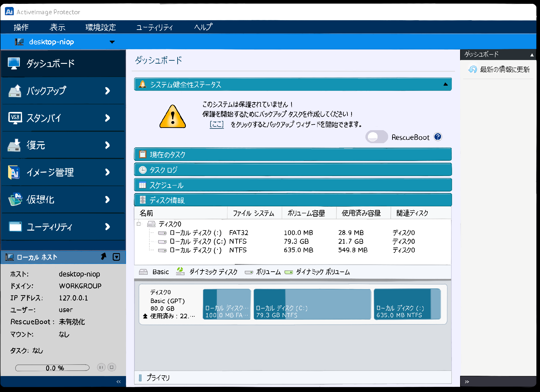Viewport: 540px width, 392px height.
Task: Expand the スタンバイ submenu arrow
Action: click(x=107, y=118)
